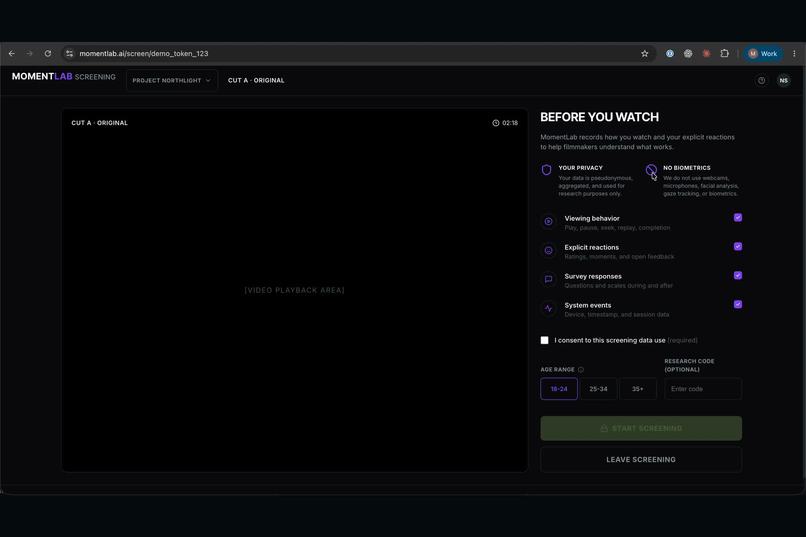Click the Viewing behavior play icon

[548, 221]
